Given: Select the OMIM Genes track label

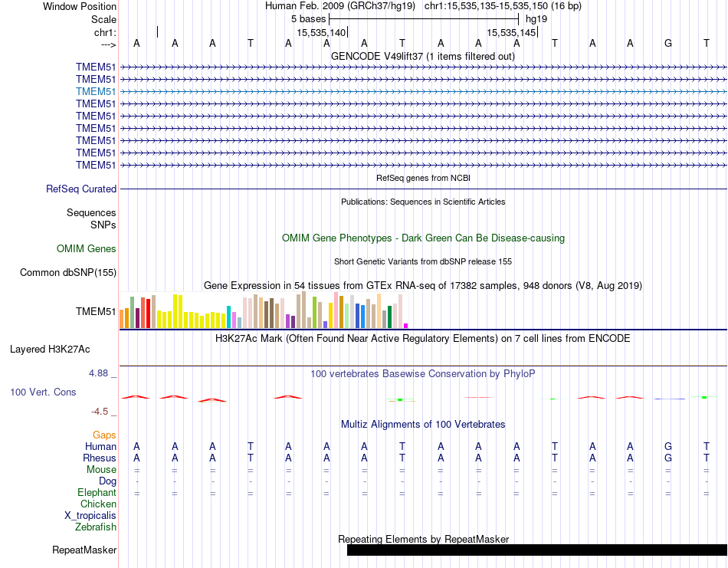Looking at the screenshot, I should point(87,248).
